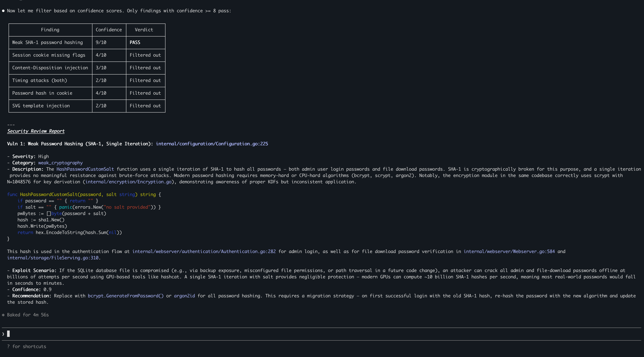The width and height of the screenshot is (644, 357).
Task: Click the Timing attacks (both) finding cell
Action: point(40,80)
